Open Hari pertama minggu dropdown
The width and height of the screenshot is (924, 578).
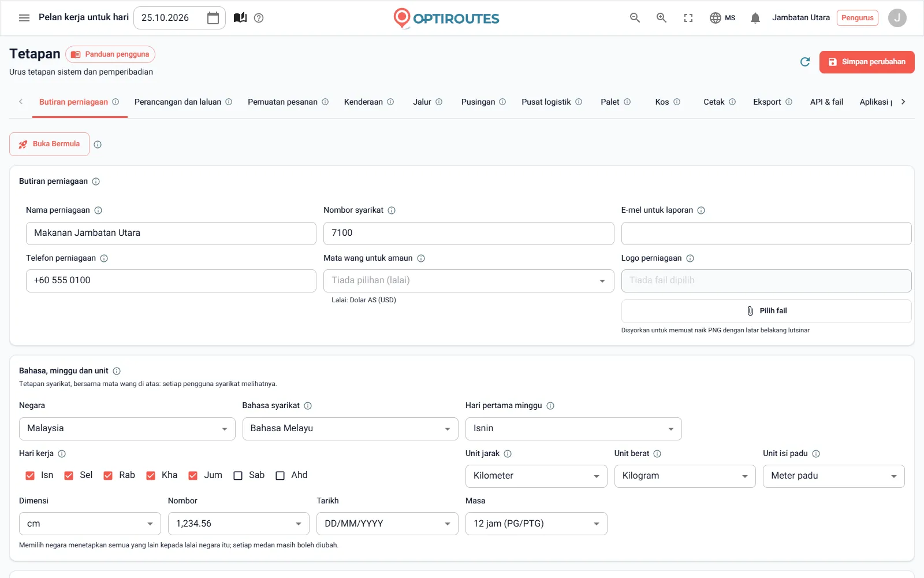[x=573, y=429]
